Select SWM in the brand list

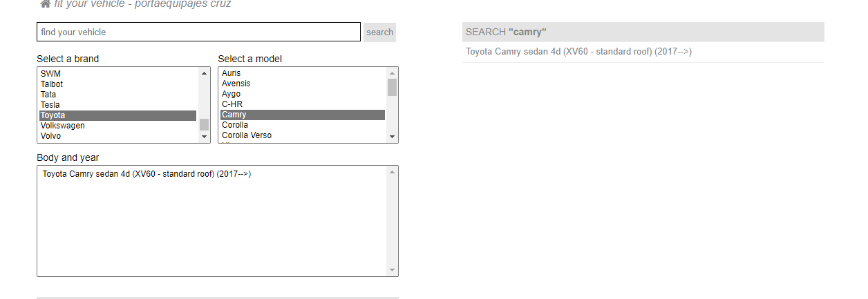(x=117, y=74)
